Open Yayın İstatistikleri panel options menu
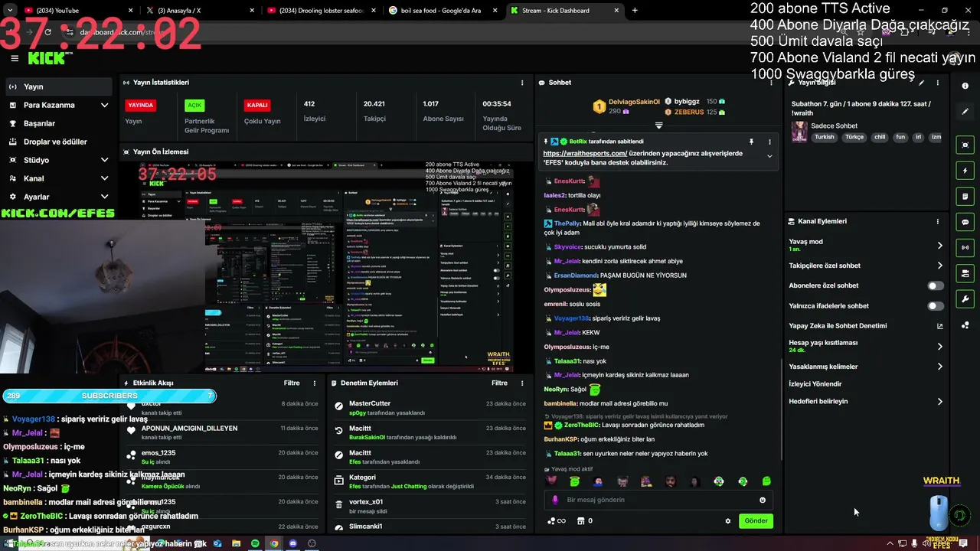980x551 pixels. (x=522, y=83)
